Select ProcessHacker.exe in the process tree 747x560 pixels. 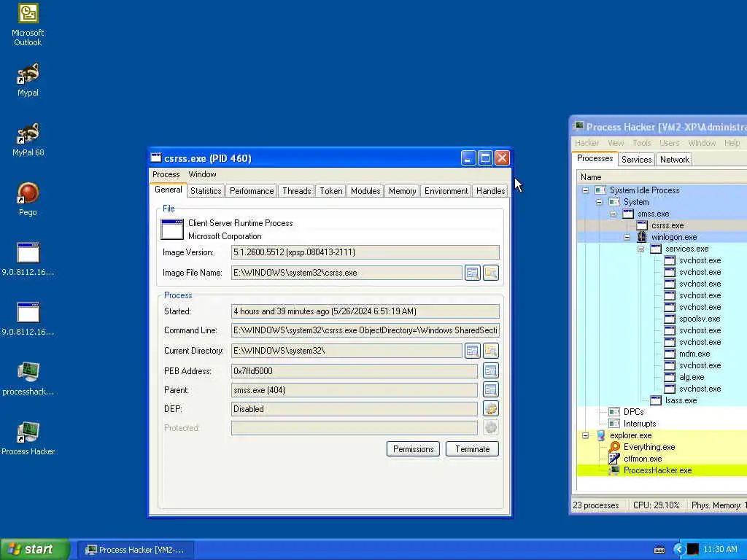click(x=657, y=470)
